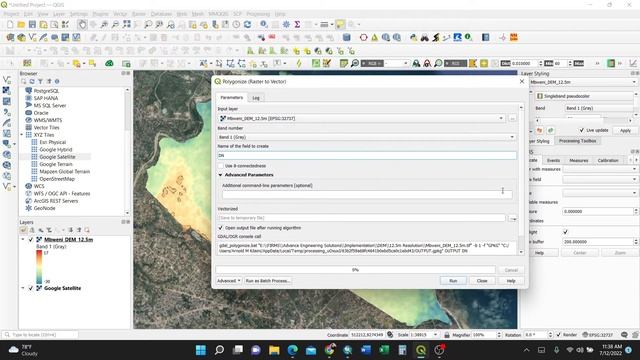640x360 pixels.
Task: Click the Add Vector Layer sidebar icon
Action: click(x=7, y=80)
